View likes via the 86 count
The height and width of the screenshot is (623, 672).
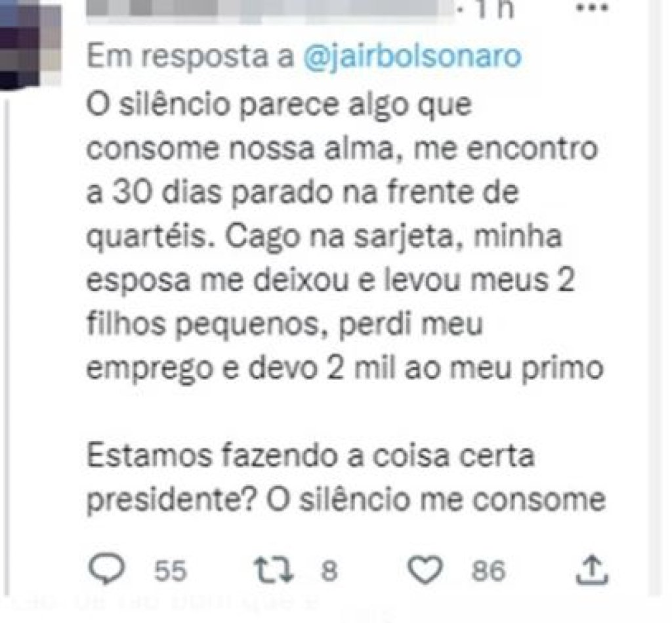pos(488,570)
